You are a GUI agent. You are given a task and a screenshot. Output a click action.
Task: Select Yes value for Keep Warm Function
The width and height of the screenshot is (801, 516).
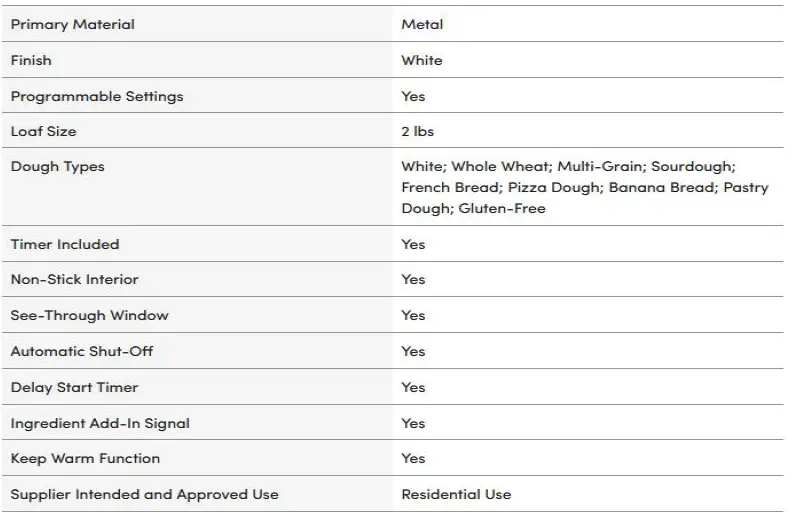point(413,458)
